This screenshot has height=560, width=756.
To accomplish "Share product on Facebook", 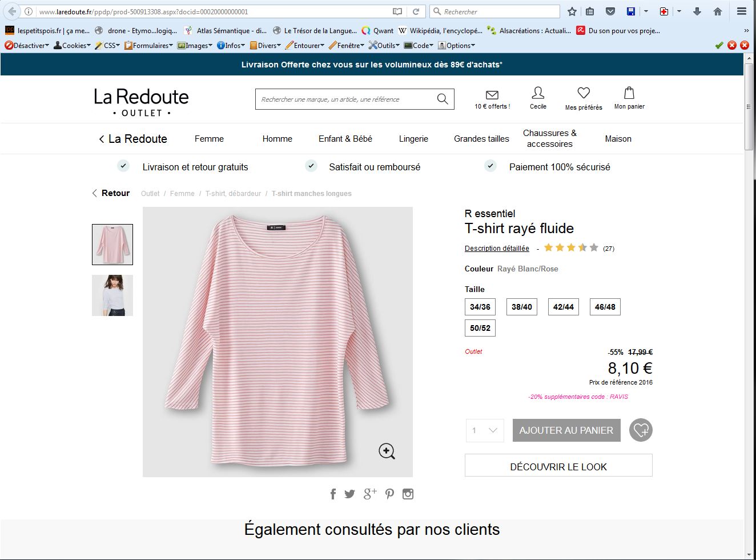I will click(333, 494).
